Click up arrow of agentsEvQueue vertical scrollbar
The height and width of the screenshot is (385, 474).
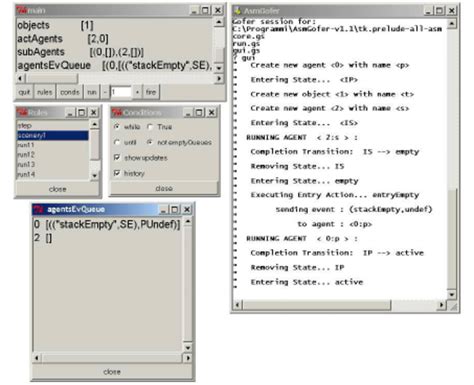[188, 222]
